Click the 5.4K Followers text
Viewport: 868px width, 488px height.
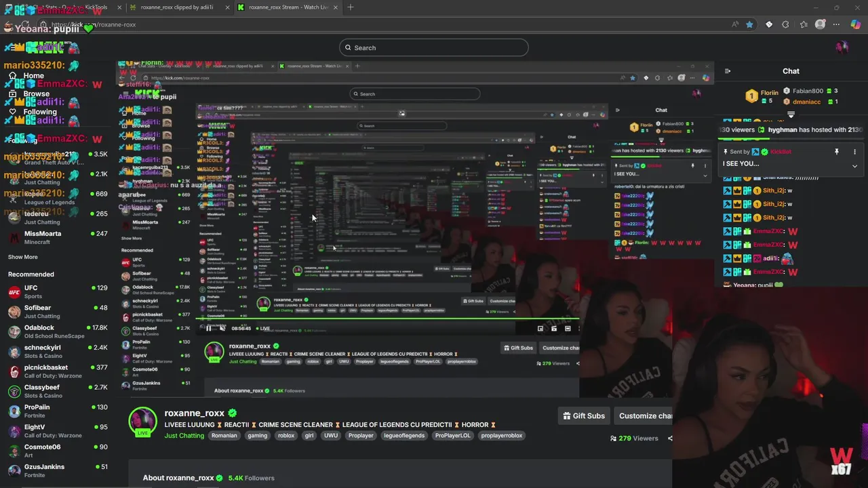pyautogui.click(x=251, y=478)
